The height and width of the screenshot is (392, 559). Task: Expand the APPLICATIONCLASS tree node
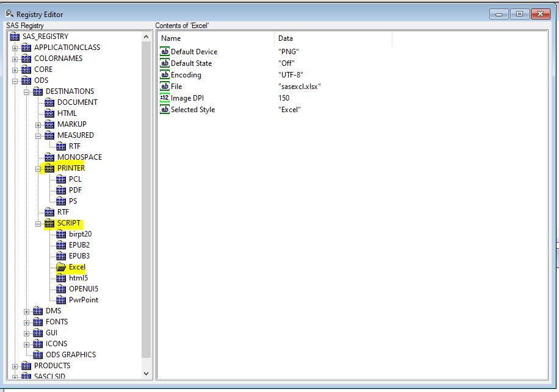click(15, 48)
